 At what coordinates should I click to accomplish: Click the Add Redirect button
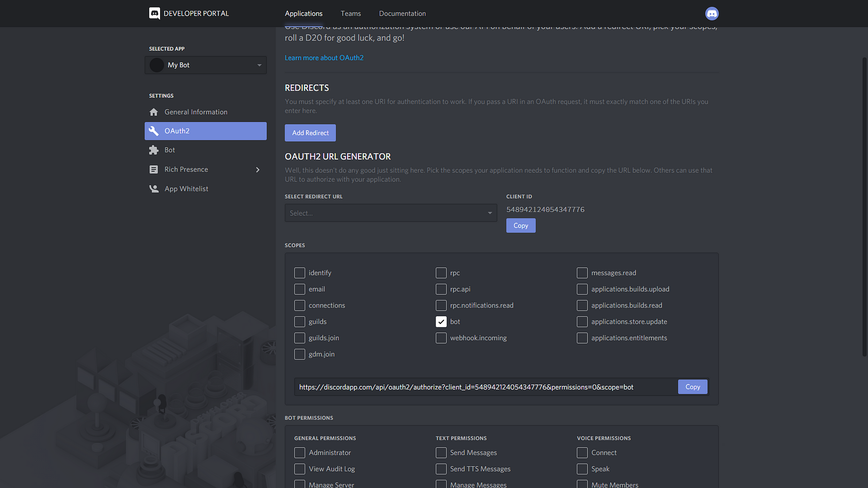tap(310, 133)
